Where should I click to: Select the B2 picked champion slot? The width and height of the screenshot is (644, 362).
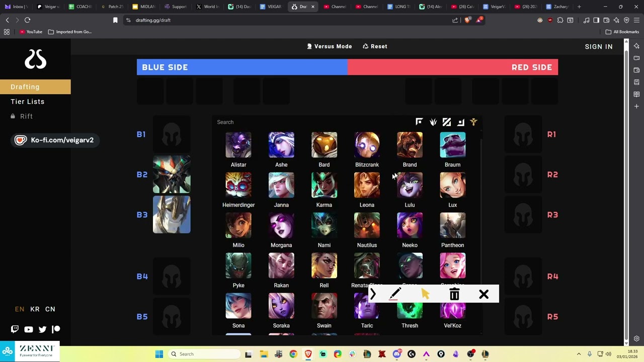[x=172, y=174]
